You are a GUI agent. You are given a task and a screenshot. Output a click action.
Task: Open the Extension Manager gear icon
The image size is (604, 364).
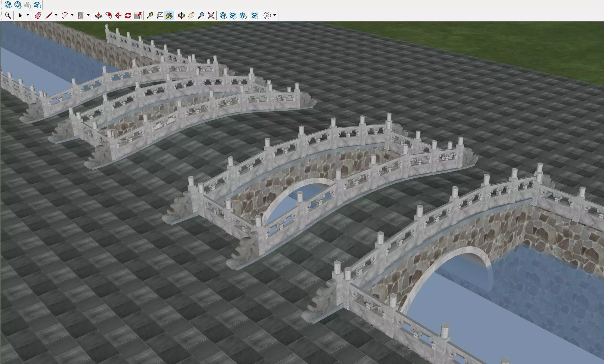tap(255, 16)
